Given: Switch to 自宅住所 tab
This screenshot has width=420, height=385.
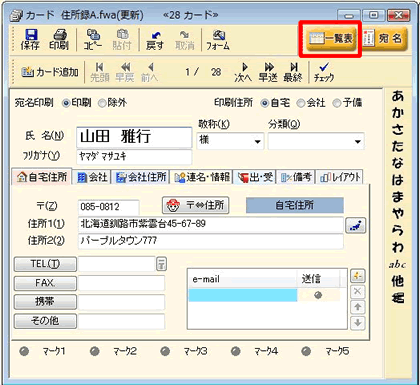Looking at the screenshot, I should [x=42, y=177].
